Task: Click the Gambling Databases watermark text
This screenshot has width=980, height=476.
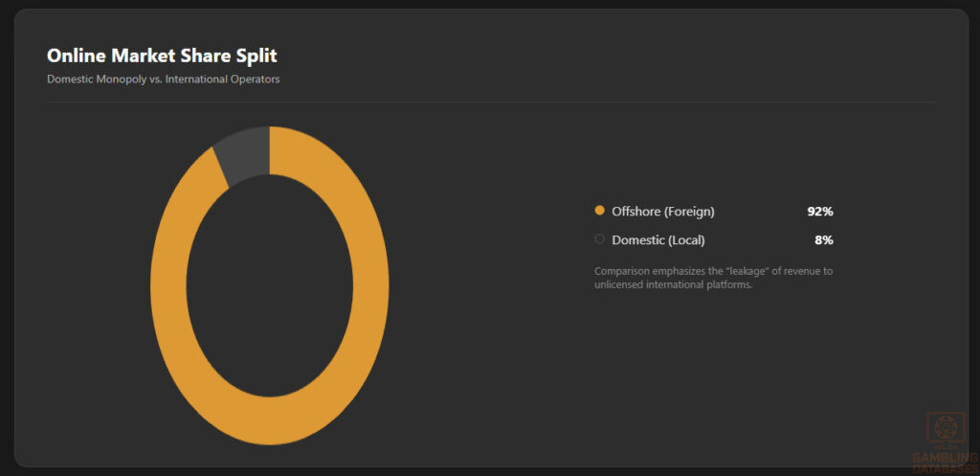Action: (945, 463)
